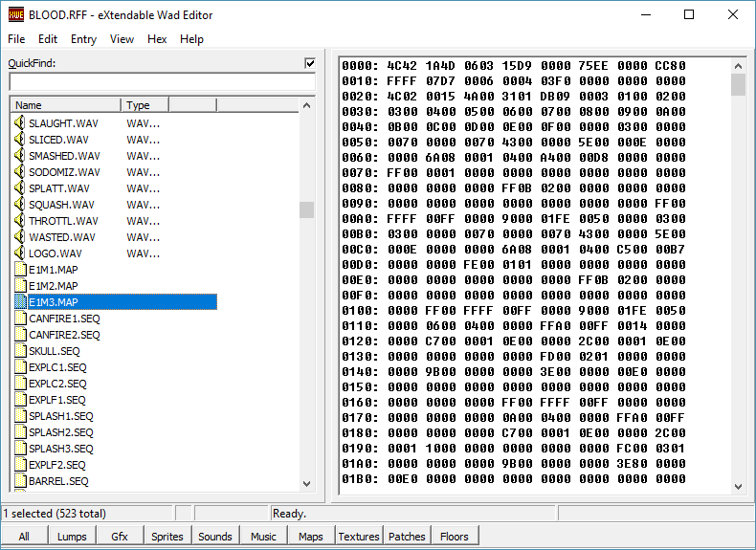The width and height of the screenshot is (756, 550).
Task: Sort entries by Type column header
Action: (145, 105)
